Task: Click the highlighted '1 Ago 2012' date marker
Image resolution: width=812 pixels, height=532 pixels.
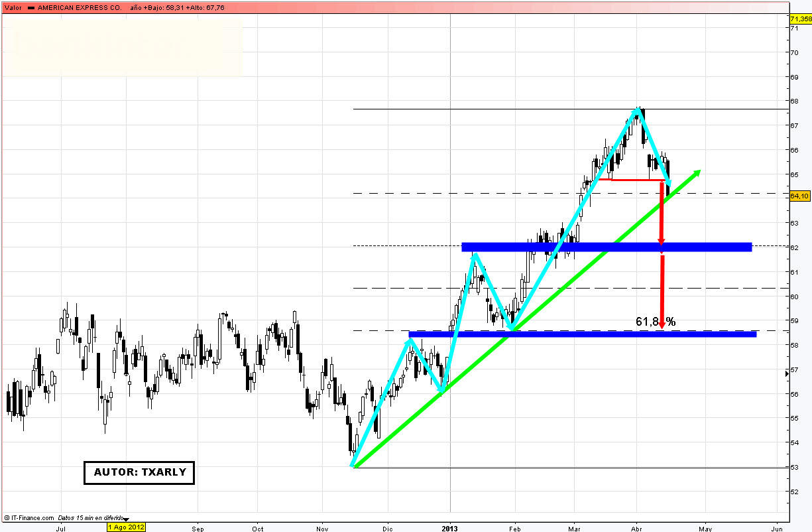Action: point(126,527)
